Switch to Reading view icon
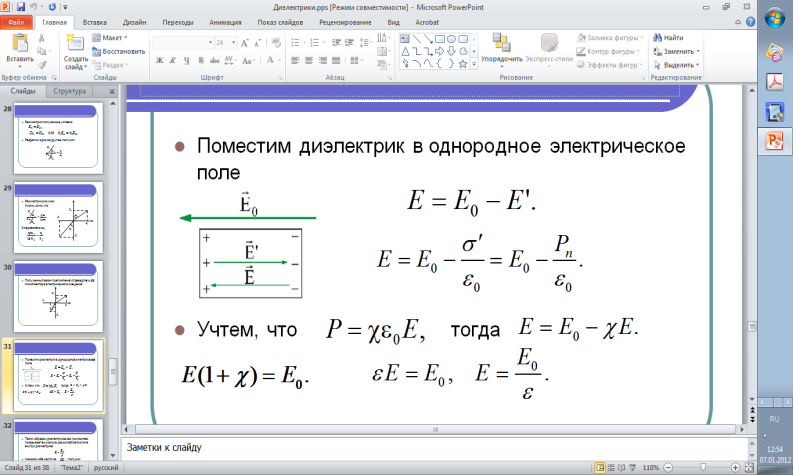This screenshot has width=793, height=475. pyautogui.click(x=622, y=467)
